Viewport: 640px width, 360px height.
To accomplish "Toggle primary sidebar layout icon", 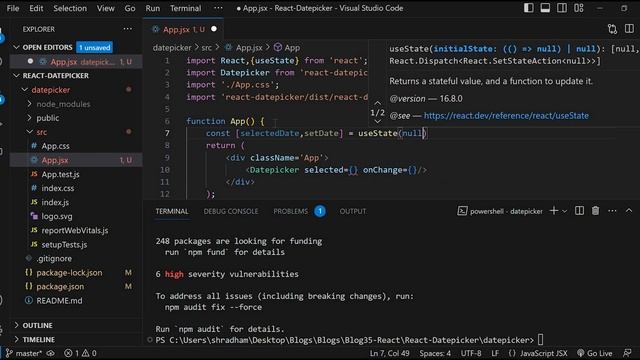I will pos(529,8).
